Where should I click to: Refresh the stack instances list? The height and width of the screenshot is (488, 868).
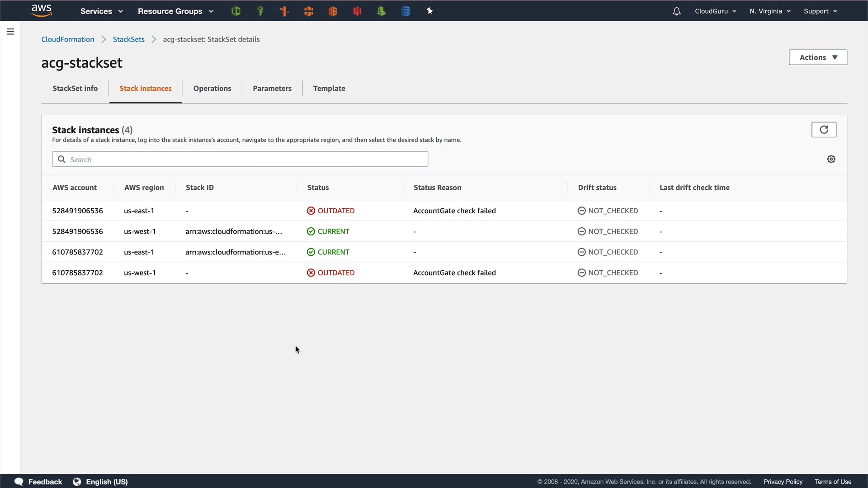pyautogui.click(x=824, y=130)
